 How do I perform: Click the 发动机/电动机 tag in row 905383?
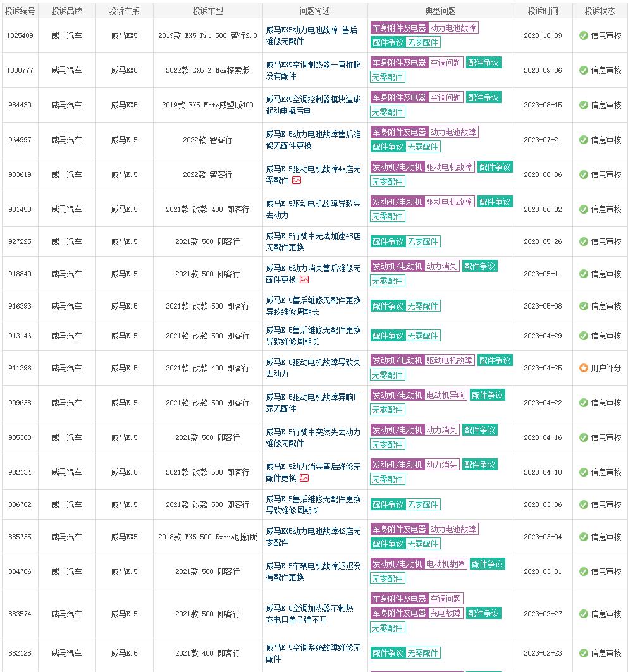coord(397,430)
